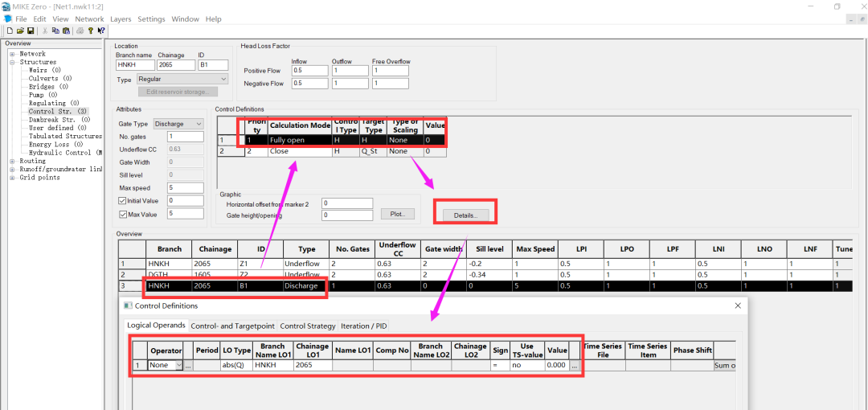The image size is (868, 410).
Task: Toggle the Max Value checkbox
Action: click(x=122, y=215)
